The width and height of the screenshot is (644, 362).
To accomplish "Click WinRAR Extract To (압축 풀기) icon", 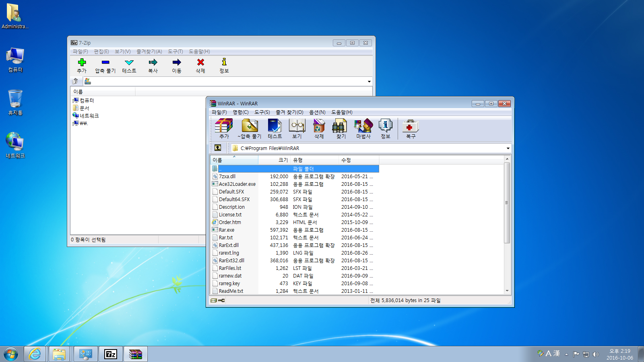I will (x=250, y=128).
